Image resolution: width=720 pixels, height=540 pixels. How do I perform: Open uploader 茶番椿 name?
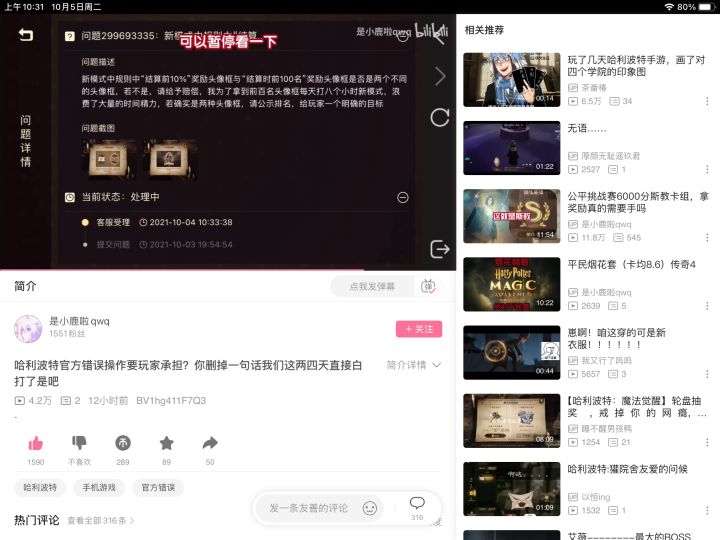tap(594, 88)
